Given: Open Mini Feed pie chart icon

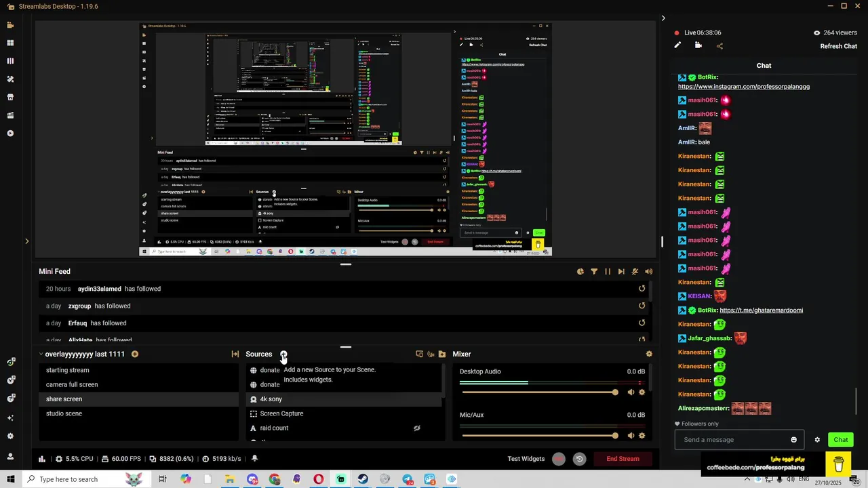Looking at the screenshot, I should [x=580, y=272].
